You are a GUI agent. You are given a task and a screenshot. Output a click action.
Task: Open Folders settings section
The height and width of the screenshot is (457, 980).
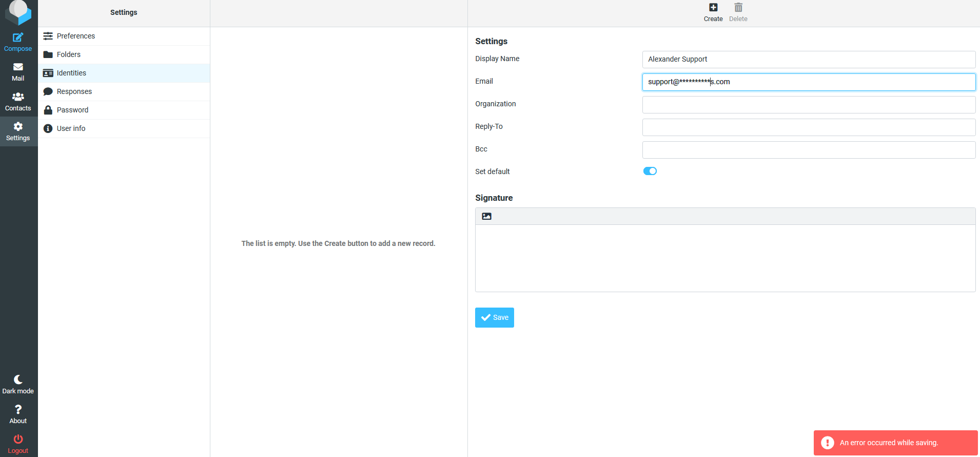coord(69,54)
